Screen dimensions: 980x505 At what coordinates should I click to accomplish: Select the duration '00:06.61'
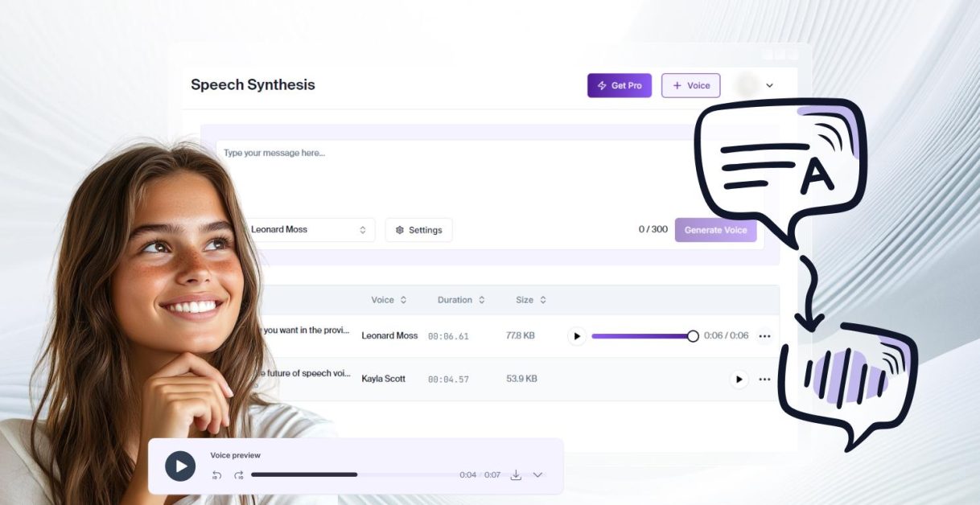click(x=448, y=336)
